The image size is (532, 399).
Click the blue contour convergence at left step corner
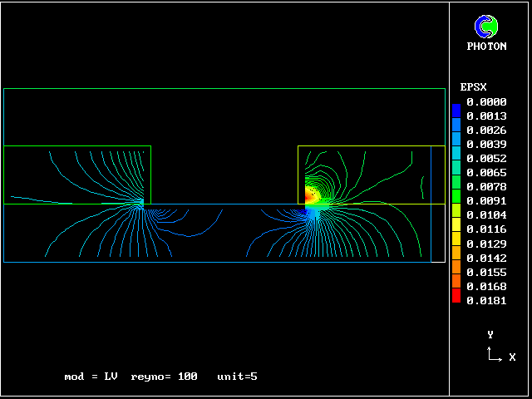(140, 204)
